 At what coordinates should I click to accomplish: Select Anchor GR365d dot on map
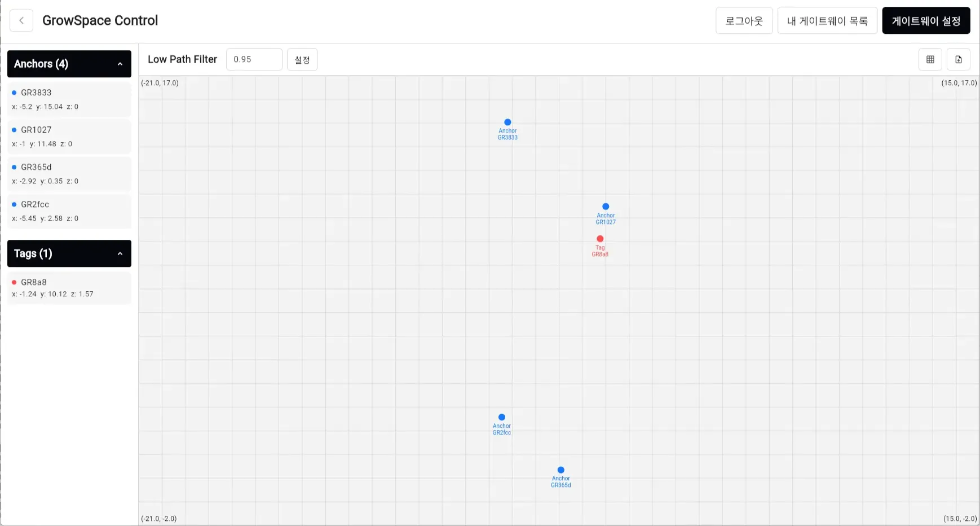(561, 470)
